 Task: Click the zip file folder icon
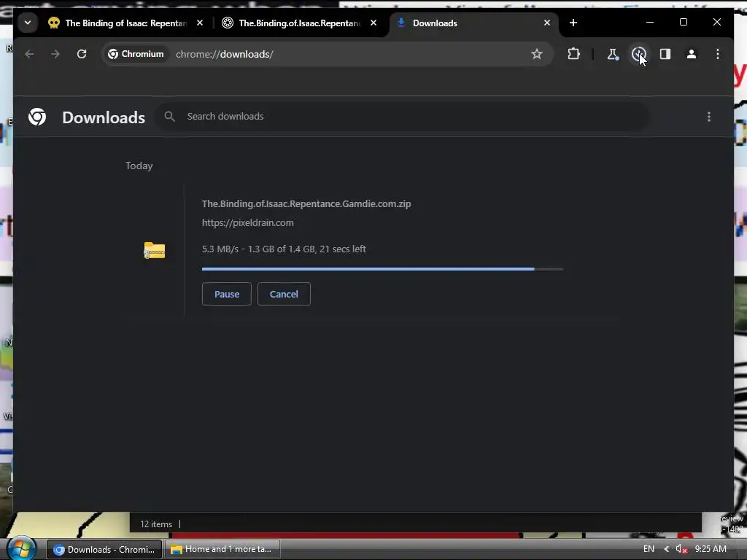155,251
